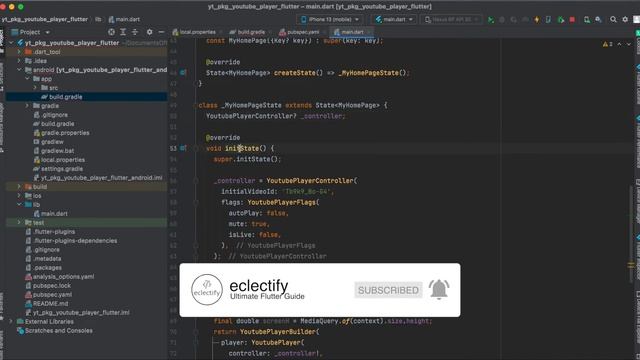Screen dimensions: 640x360
Task: Open the device selector iPhone 13 (mobile)
Action: click(x=330, y=19)
